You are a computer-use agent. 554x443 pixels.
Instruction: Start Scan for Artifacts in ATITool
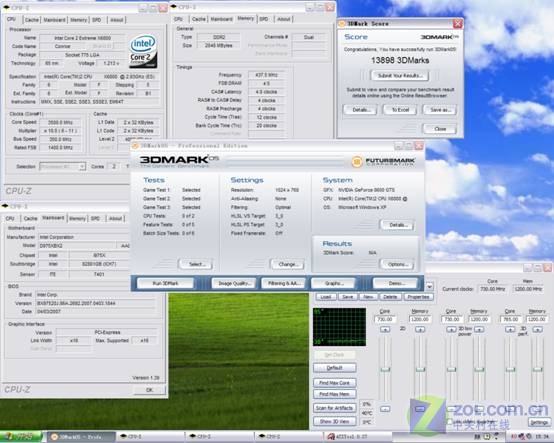[335, 408]
